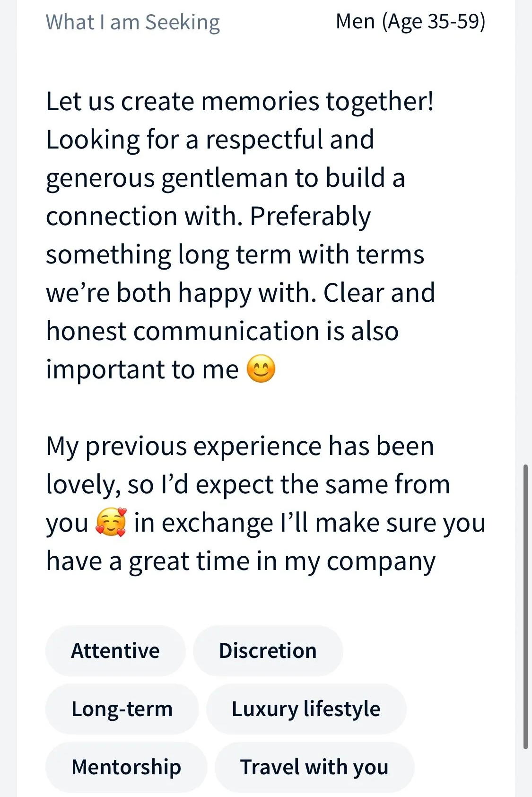
Task: Tap 'have a great time in my company'
Action: (x=241, y=562)
